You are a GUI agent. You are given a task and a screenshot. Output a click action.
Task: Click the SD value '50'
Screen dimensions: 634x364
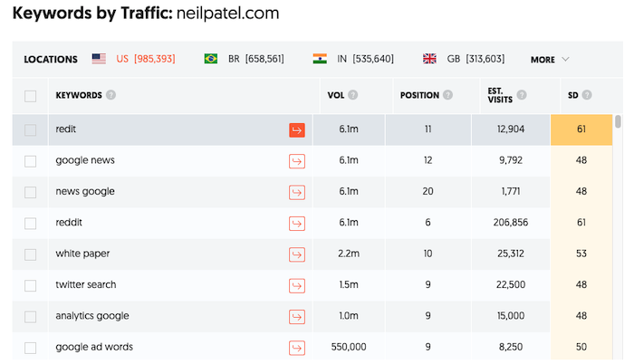point(581,347)
